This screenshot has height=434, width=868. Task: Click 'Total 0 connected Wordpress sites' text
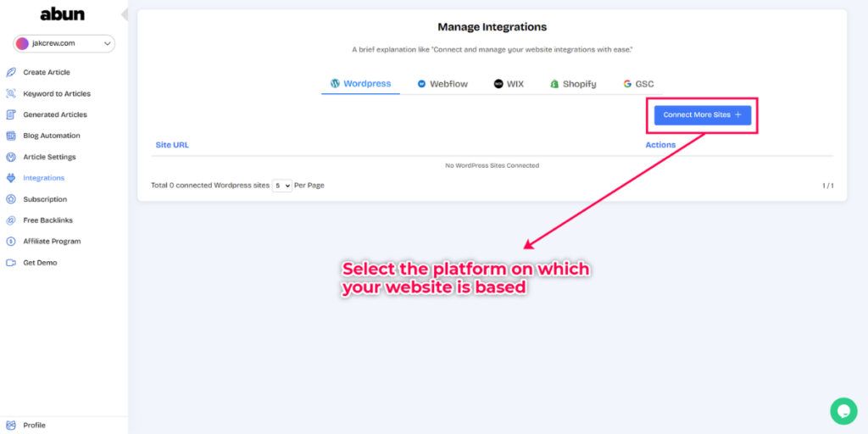tap(210, 186)
